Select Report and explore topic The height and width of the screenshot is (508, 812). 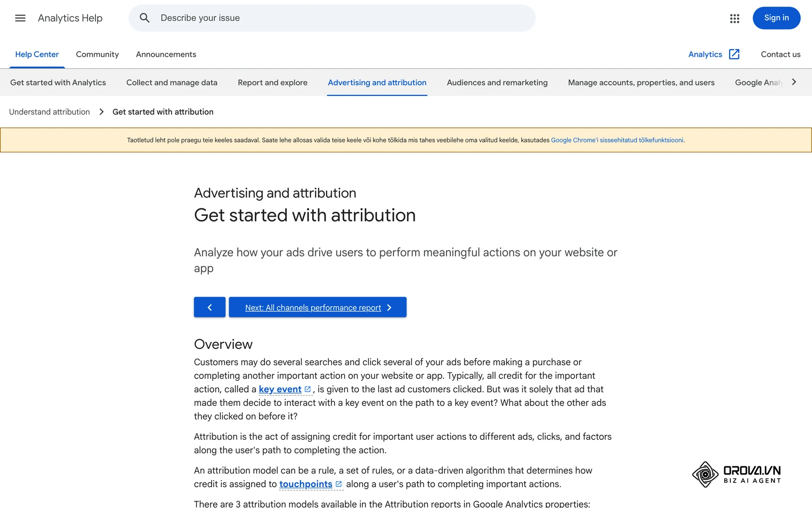click(273, 82)
